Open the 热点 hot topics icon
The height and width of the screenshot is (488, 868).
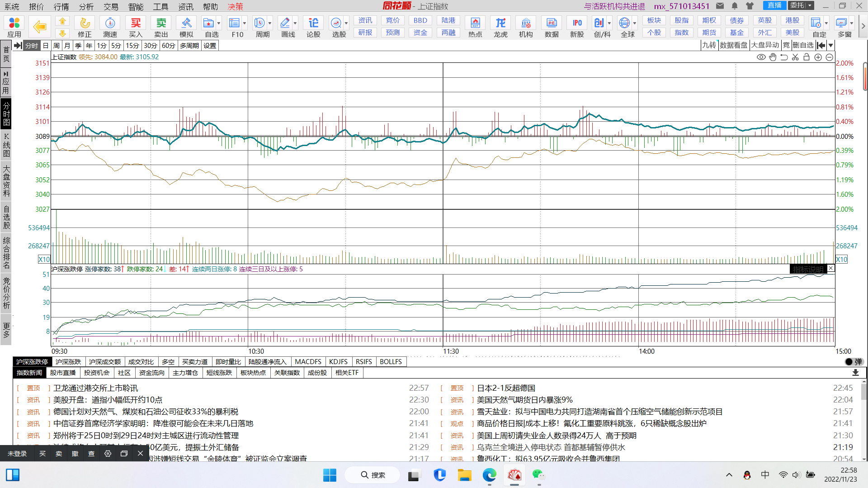point(475,27)
